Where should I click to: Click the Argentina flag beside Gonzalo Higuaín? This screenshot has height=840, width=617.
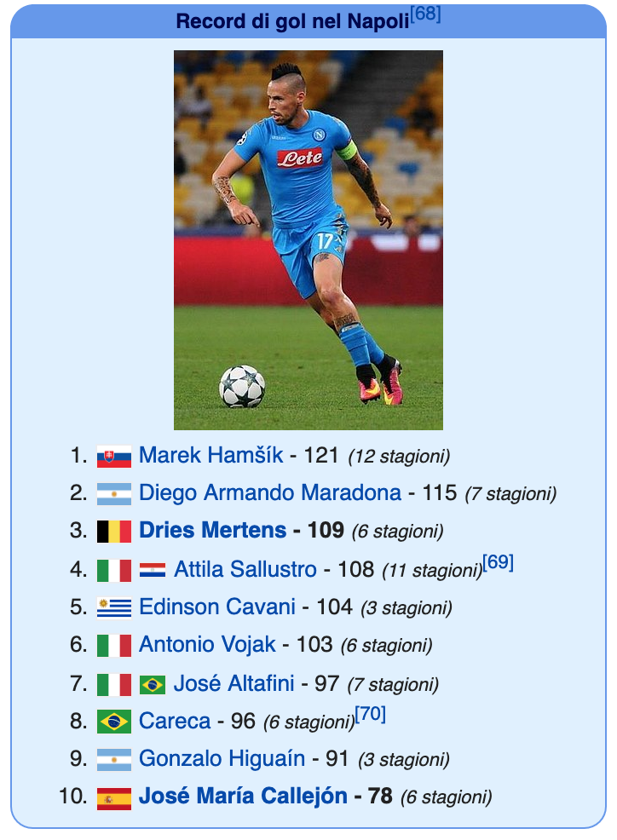tap(113, 760)
